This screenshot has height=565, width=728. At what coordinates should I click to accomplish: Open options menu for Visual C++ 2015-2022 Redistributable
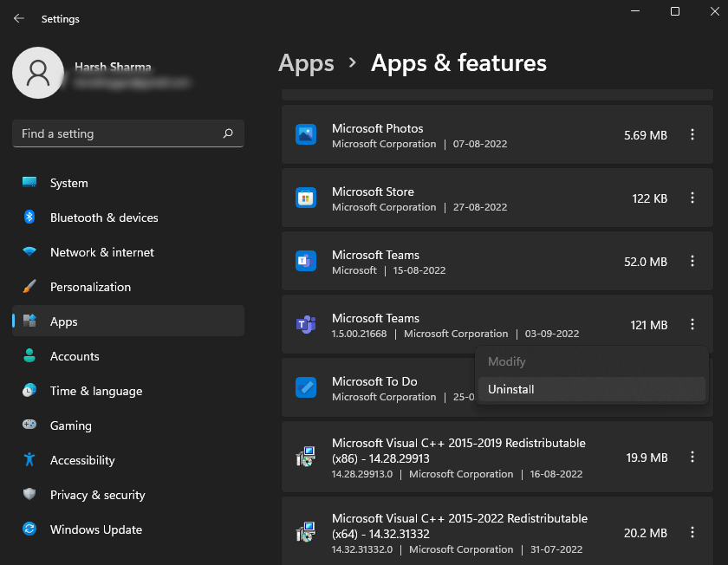click(x=692, y=532)
